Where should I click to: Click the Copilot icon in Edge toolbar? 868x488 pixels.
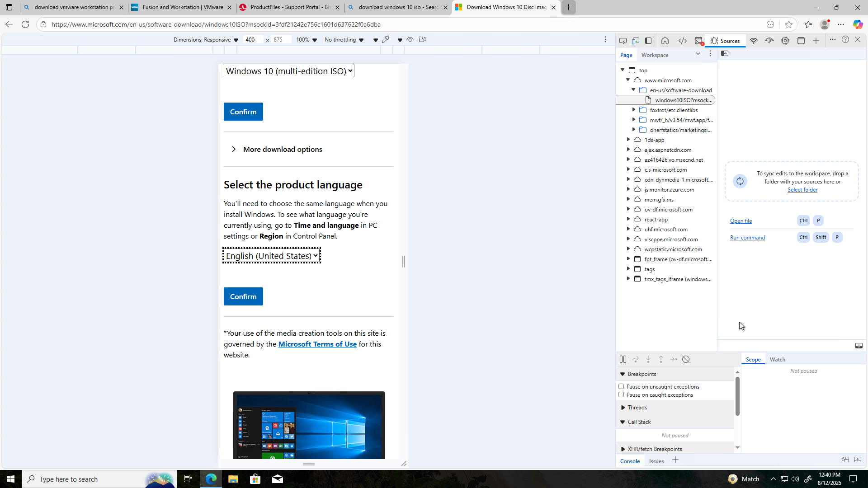(858, 24)
